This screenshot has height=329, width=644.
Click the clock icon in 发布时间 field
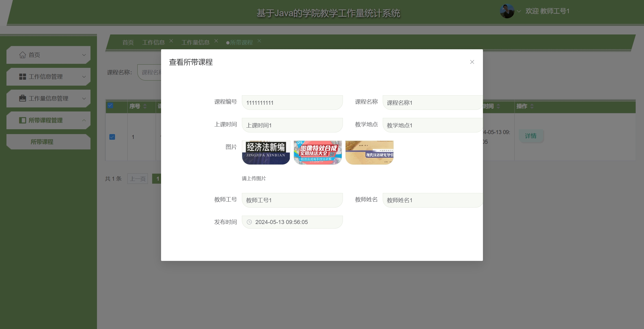point(249,222)
